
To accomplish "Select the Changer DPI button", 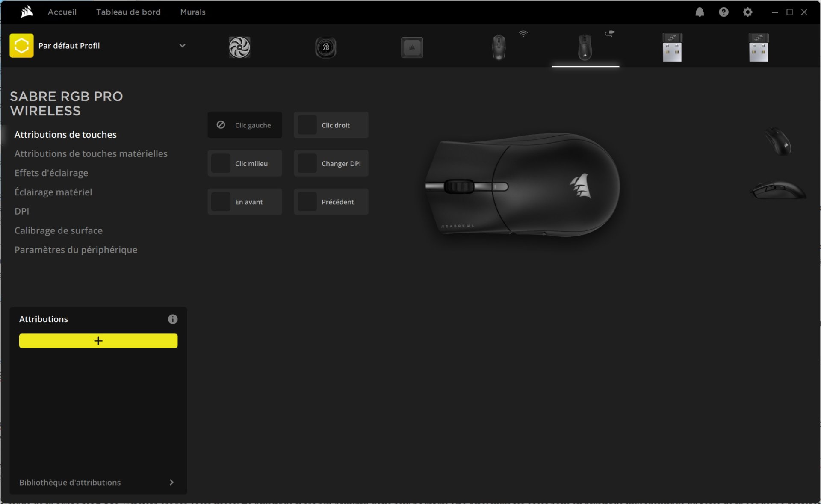I will [331, 163].
